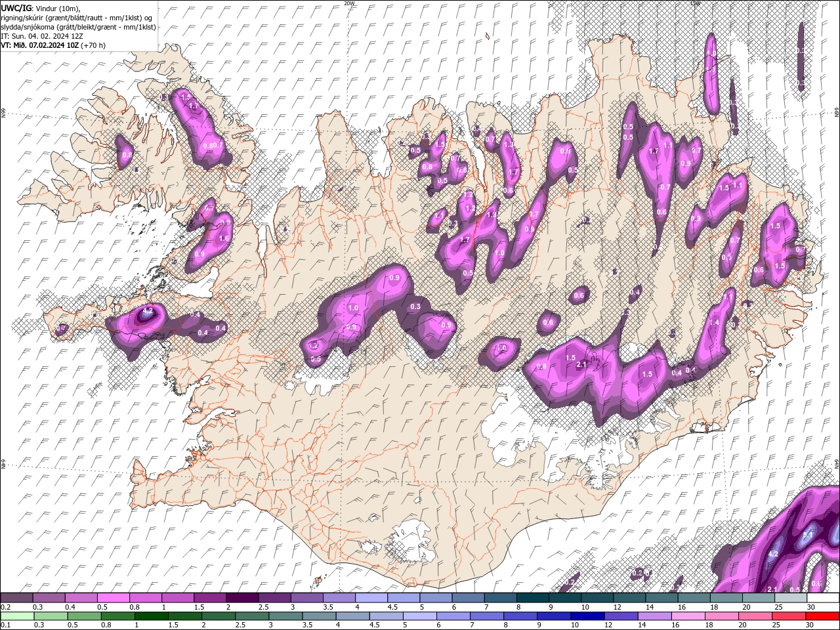Select the 20 rose pink swatch in bottom legend

pos(756,616)
